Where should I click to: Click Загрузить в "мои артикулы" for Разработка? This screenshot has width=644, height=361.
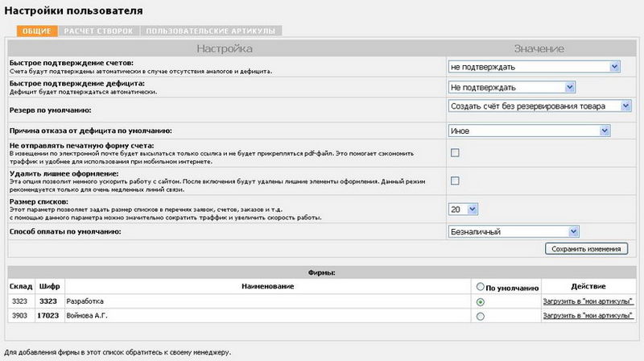click(588, 301)
